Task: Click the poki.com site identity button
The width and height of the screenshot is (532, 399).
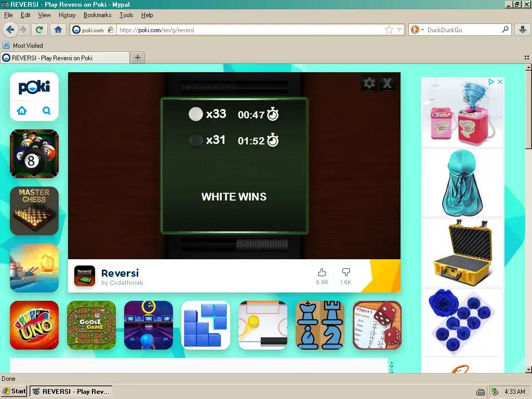Action: click(x=92, y=30)
